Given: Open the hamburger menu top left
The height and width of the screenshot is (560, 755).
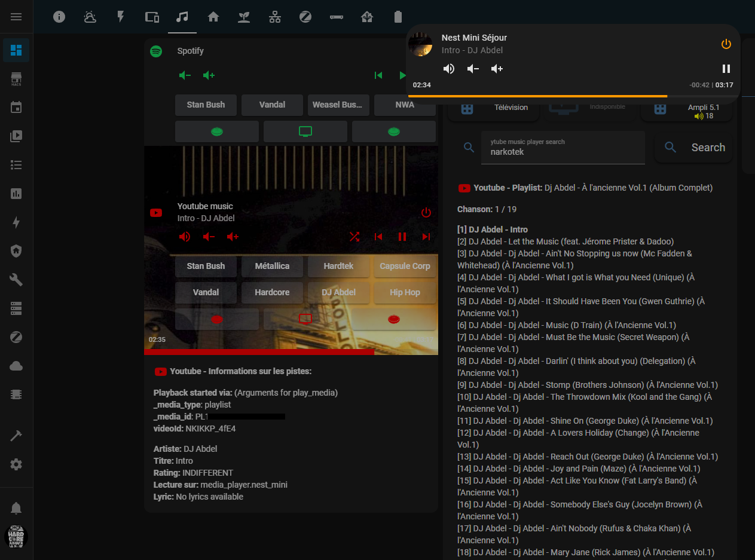Looking at the screenshot, I should click(x=16, y=16).
